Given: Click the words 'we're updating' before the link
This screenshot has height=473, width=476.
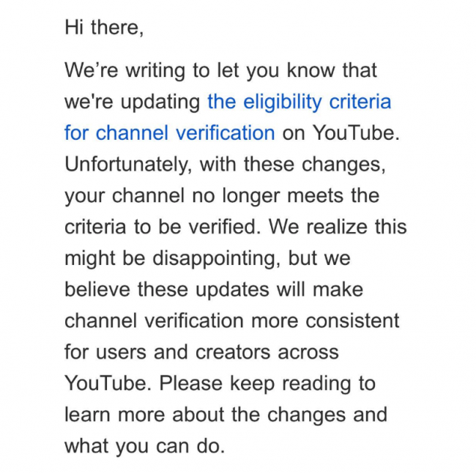Looking at the screenshot, I should (132, 102).
